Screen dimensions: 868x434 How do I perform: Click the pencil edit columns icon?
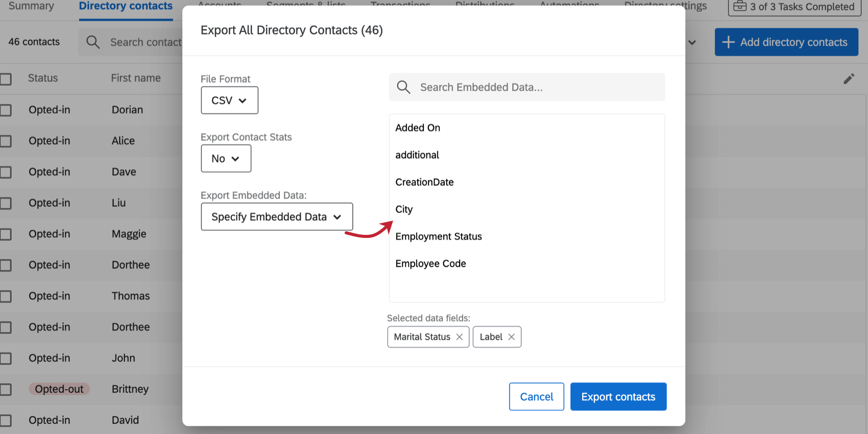pyautogui.click(x=849, y=79)
